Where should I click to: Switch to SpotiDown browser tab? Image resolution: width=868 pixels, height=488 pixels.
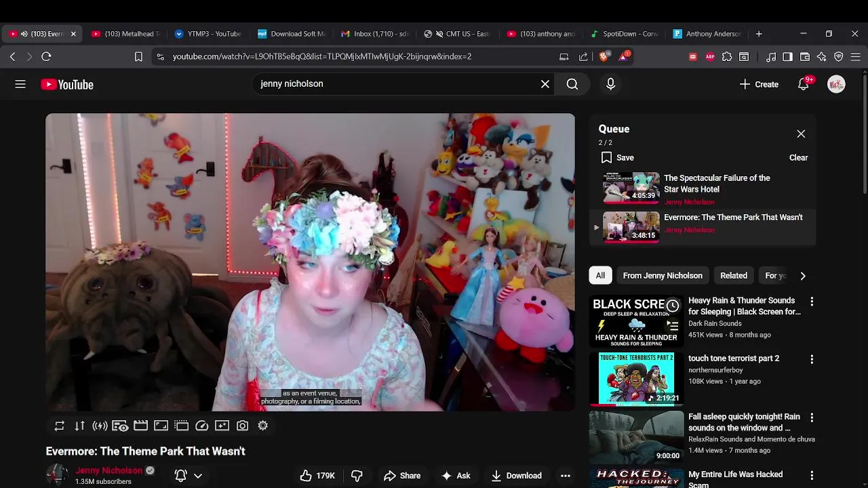(625, 34)
